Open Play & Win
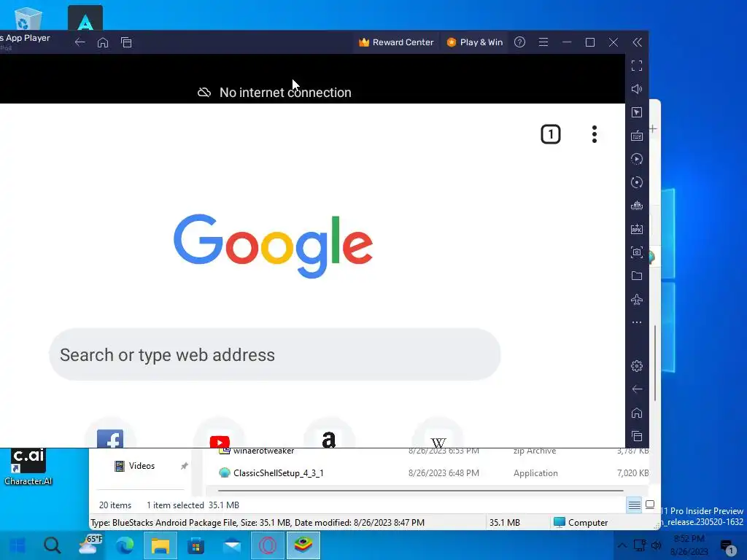 (474, 42)
